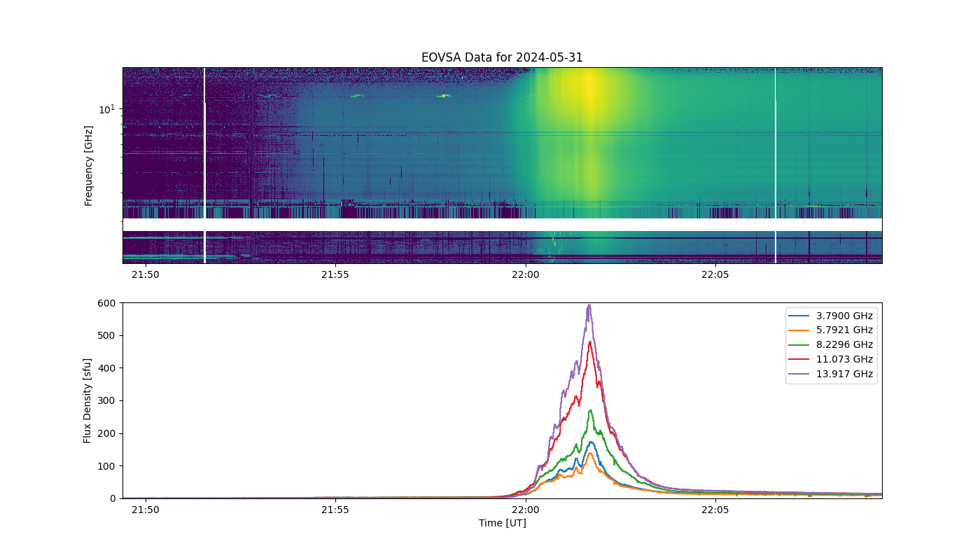Click the Flux Density [sfu] axis label
980x560 pixels.
(x=87, y=400)
